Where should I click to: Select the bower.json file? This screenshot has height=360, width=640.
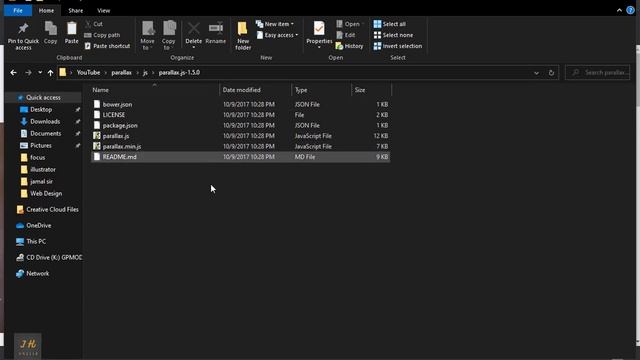(x=240, y=104)
